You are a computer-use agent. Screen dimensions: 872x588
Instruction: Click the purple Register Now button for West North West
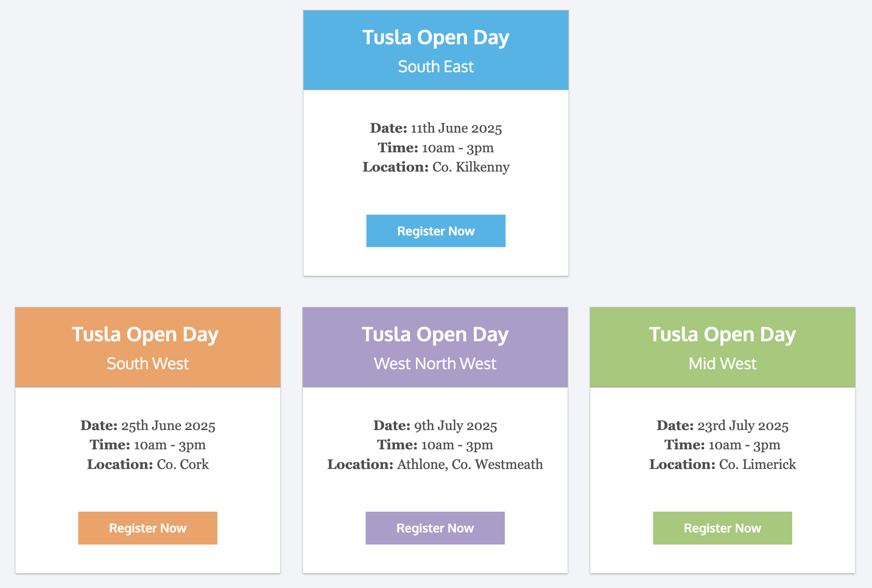coord(435,528)
